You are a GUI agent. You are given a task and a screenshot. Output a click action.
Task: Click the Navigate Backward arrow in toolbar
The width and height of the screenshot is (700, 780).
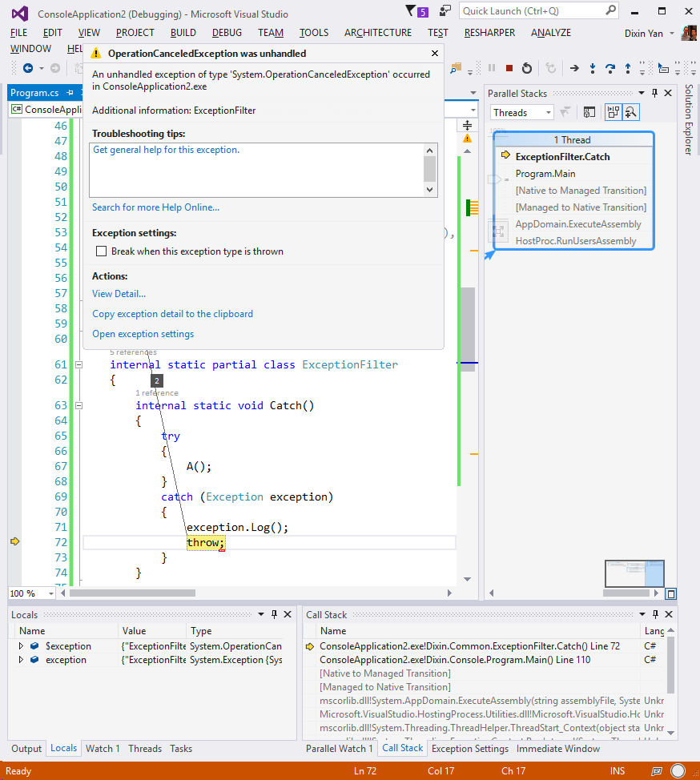coord(28,68)
